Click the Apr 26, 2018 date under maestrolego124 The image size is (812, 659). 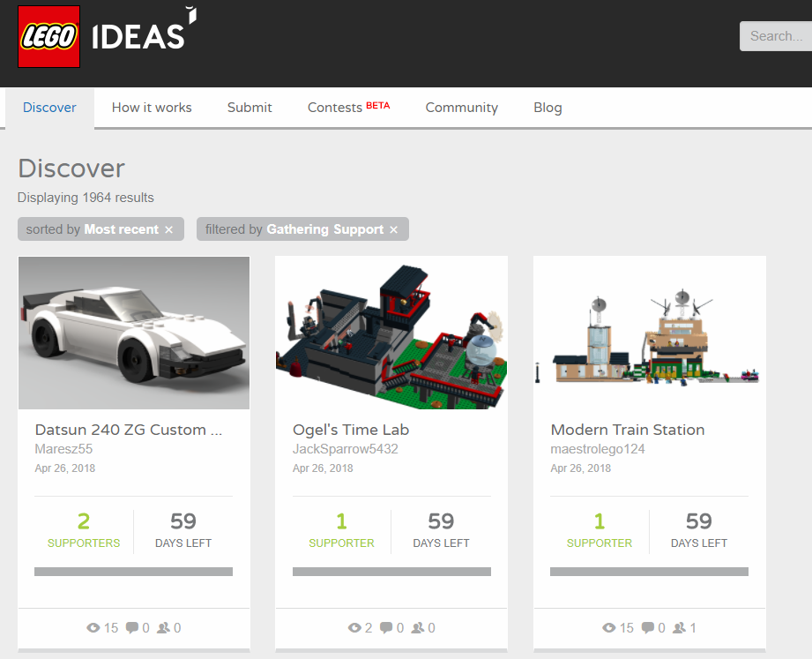pos(580,468)
